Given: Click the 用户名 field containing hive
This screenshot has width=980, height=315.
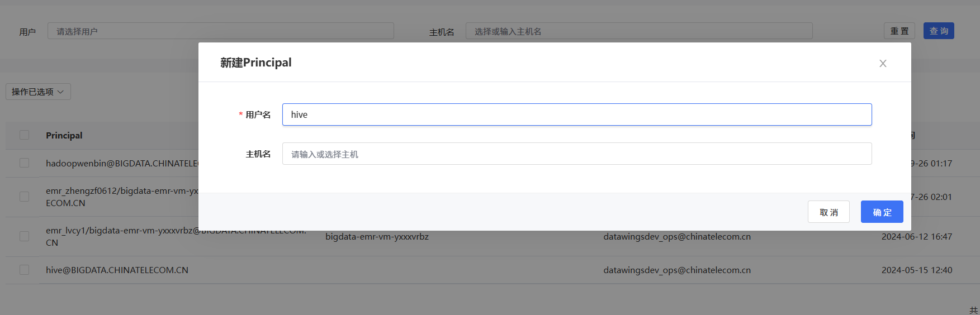Looking at the screenshot, I should point(577,114).
